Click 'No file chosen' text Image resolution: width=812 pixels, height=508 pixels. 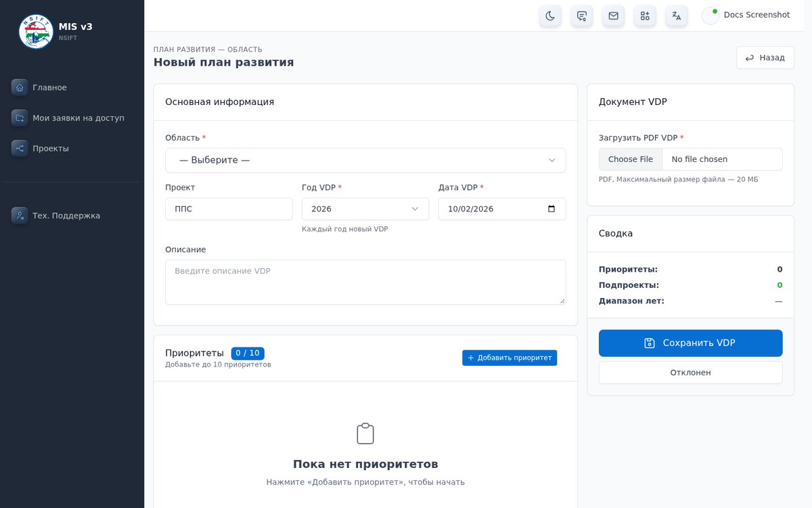[700, 159]
